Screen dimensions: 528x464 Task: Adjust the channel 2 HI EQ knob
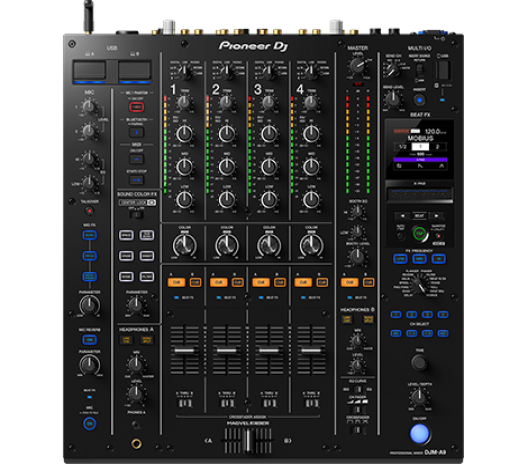click(227, 134)
